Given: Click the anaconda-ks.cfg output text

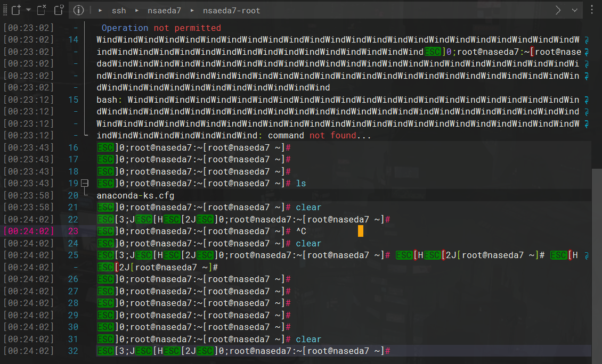Looking at the screenshot, I should (134, 195).
